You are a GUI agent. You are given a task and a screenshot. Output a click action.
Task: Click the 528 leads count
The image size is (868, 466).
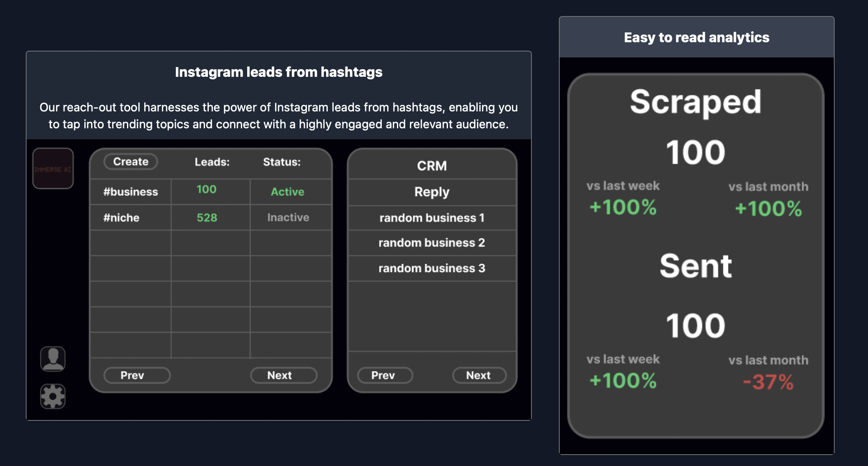[207, 218]
